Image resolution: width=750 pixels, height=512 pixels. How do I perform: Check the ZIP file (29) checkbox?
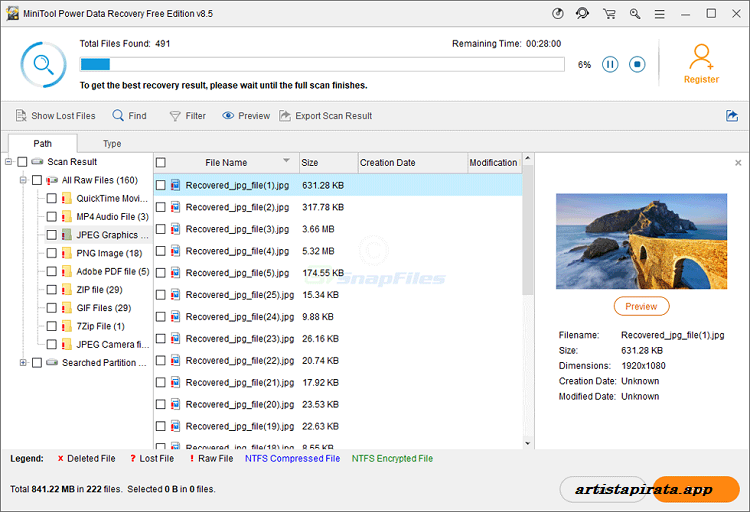[x=52, y=289]
